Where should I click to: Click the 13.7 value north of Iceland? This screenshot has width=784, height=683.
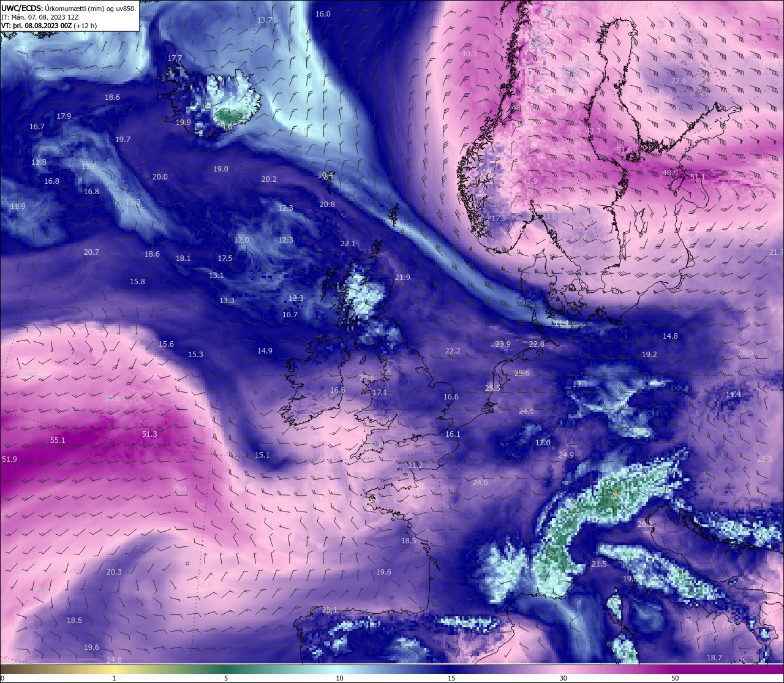click(x=265, y=20)
